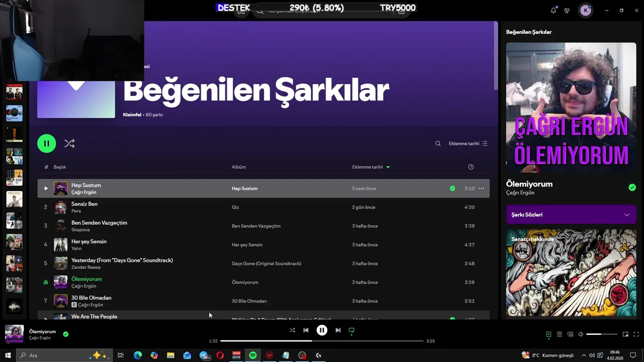Click the Ölemiyorum cover art in right panel
Screen dimensions: 644x362
pos(571,108)
